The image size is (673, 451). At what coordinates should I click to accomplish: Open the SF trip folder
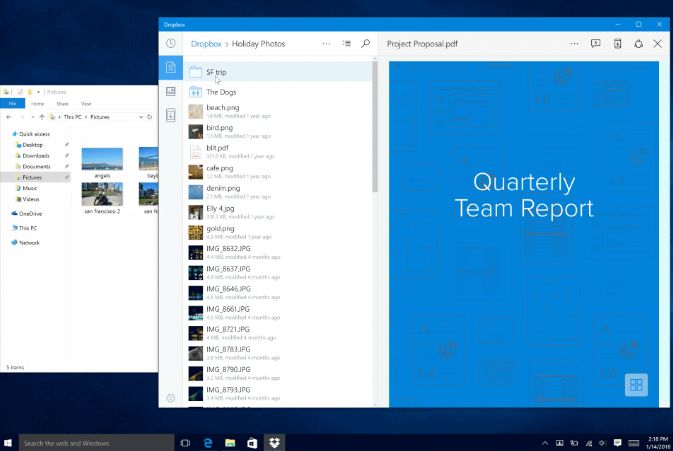[x=278, y=72]
